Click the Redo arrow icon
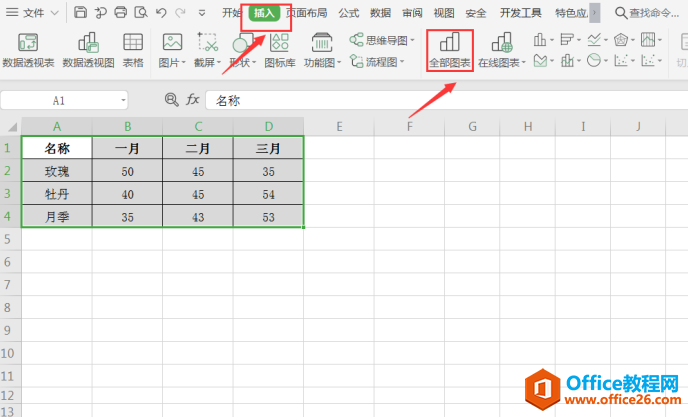688x417 pixels. 180,13
